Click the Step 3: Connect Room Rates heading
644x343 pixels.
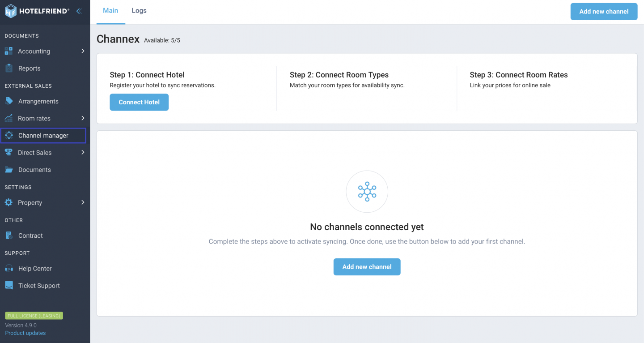click(x=519, y=75)
